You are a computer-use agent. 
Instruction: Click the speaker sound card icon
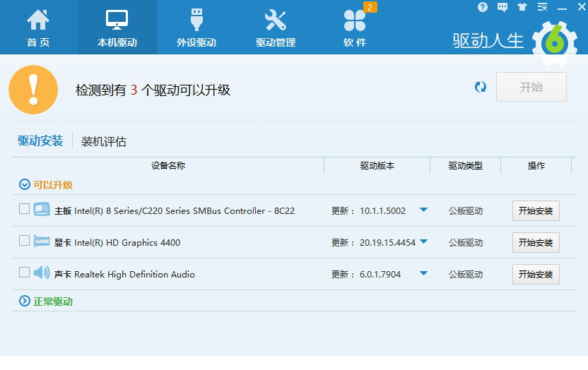tap(42, 273)
